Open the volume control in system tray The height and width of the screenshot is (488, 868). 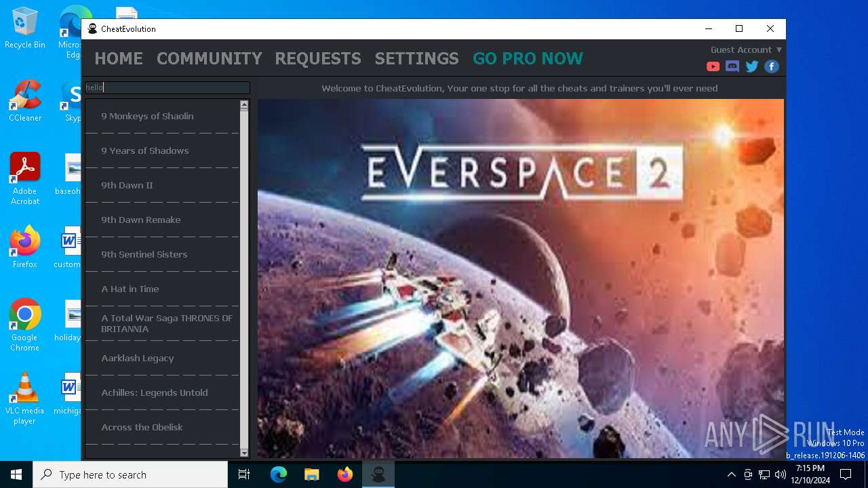pyautogui.click(x=781, y=474)
